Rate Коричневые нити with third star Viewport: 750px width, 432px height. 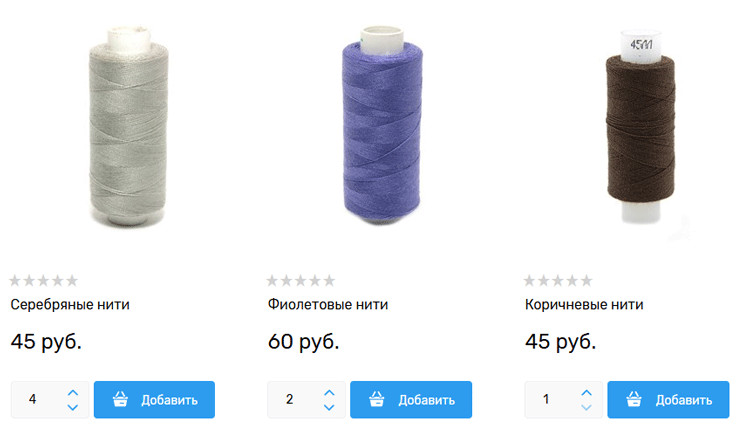[x=558, y=280]
